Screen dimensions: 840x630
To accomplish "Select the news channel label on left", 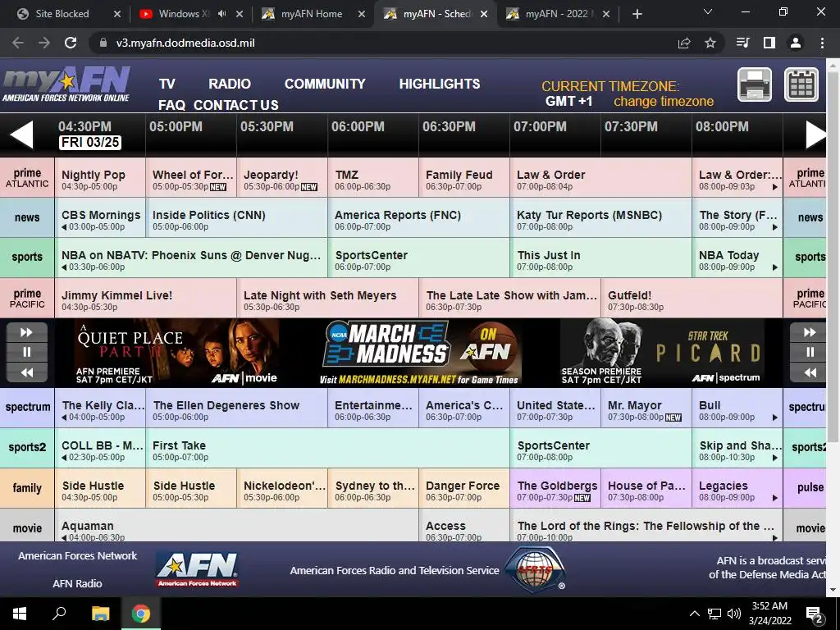I will pyautogui.click(x=27, y=217).
